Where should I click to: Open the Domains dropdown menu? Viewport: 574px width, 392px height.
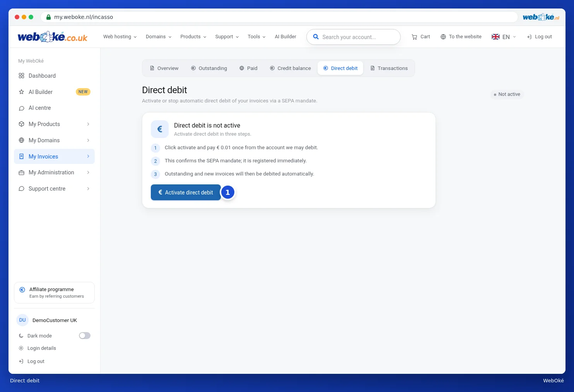[x=159, y=37]
